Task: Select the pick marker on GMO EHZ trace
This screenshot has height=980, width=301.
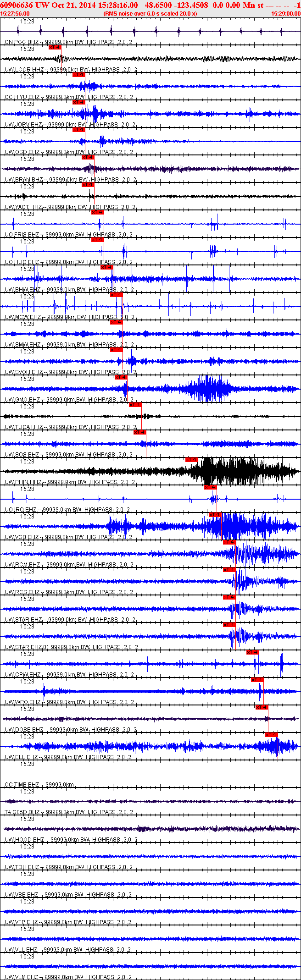Action: [121, 377]
